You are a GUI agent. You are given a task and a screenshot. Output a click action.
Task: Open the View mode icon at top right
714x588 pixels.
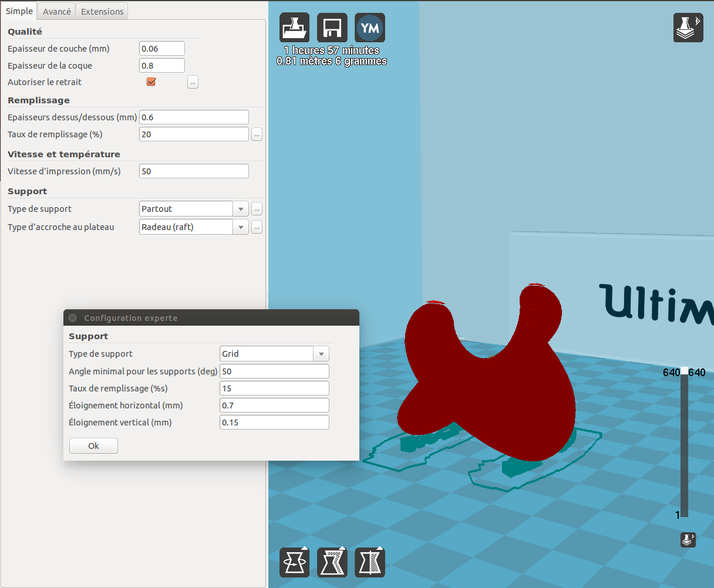pyautogui.click(x=688, y=28)
